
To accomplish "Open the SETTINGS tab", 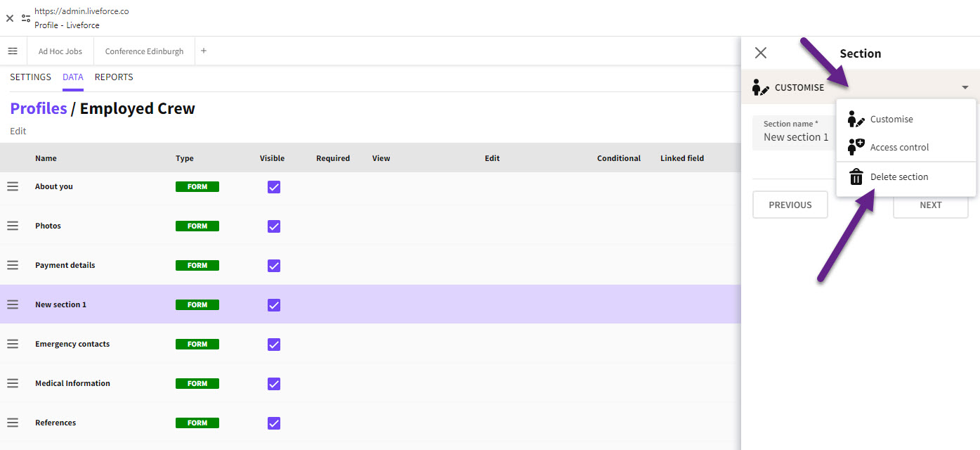I will click(30, 77).
